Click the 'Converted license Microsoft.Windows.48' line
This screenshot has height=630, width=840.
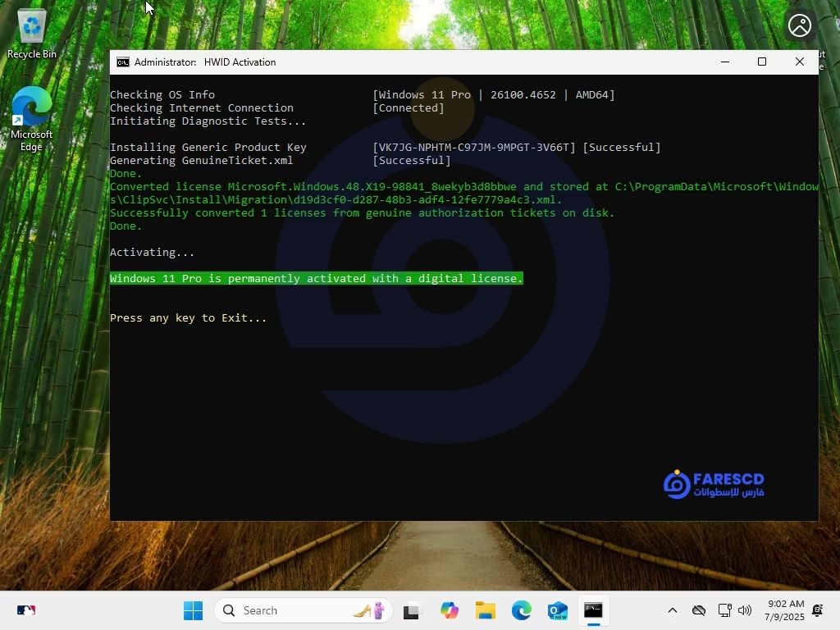[464, 194]
